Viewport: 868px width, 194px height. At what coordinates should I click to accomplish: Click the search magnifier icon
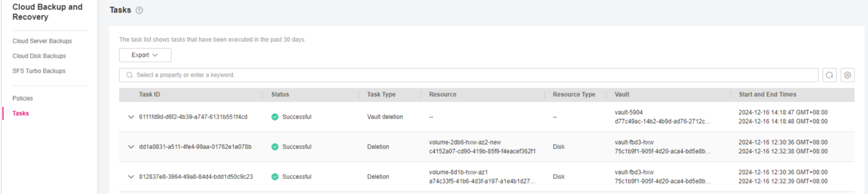coord(130,75)
